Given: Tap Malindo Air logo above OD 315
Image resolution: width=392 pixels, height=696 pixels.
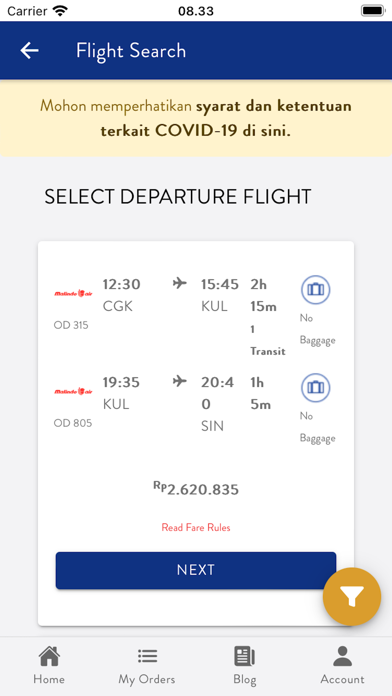Looking at the screenshot, I should (73, 293).
